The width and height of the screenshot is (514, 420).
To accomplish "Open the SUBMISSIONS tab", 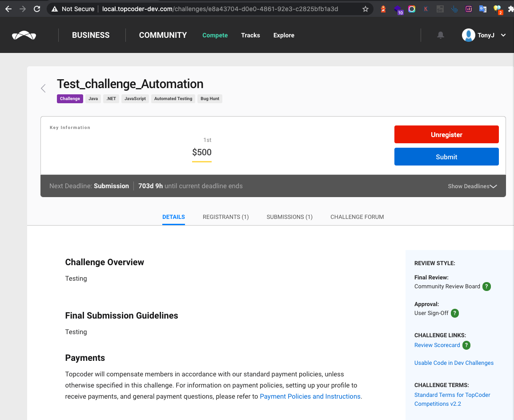I will (x=289, y=217).
